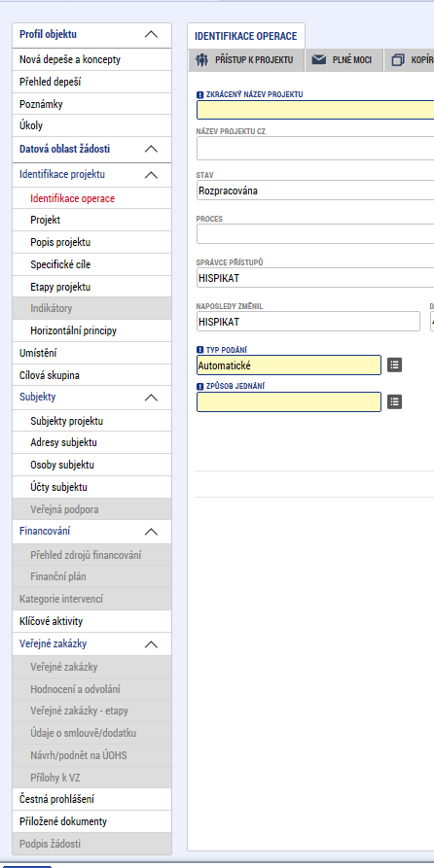The width and height of the screenshot is (434, 868).
Task: Select the Identifikace operace tab
Action: click(x=246, y=37)
